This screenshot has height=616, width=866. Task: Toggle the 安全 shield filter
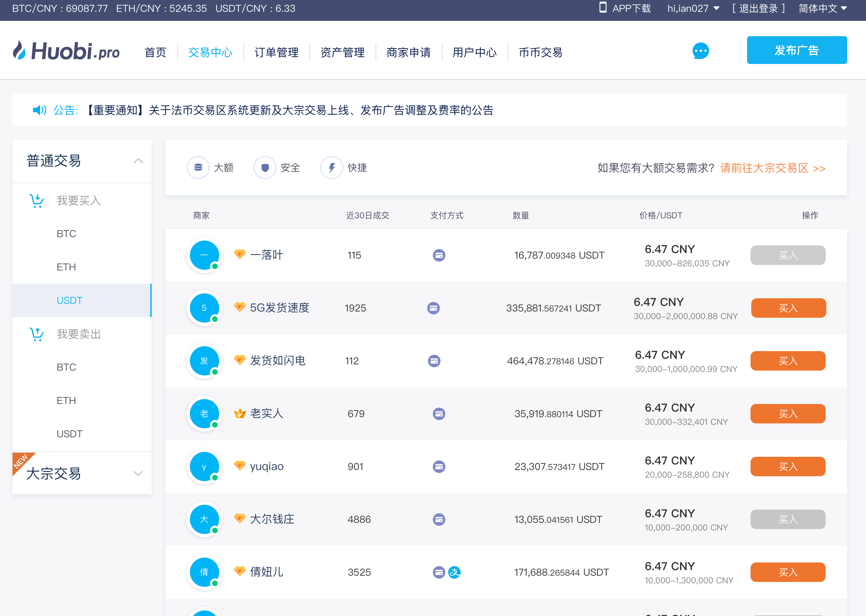coord(265,167)
